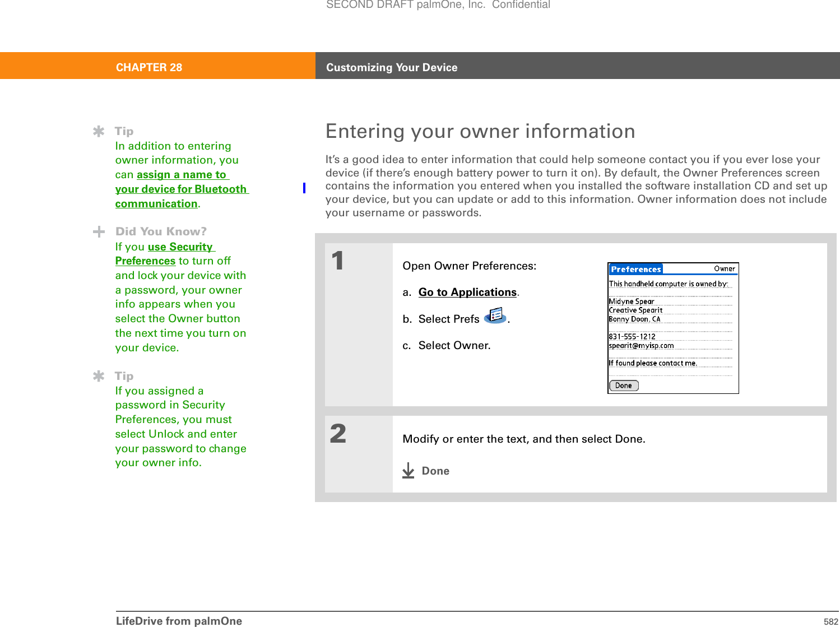
Task: Click 'Modify or enter the text' instruction
Action: point(524,439)
